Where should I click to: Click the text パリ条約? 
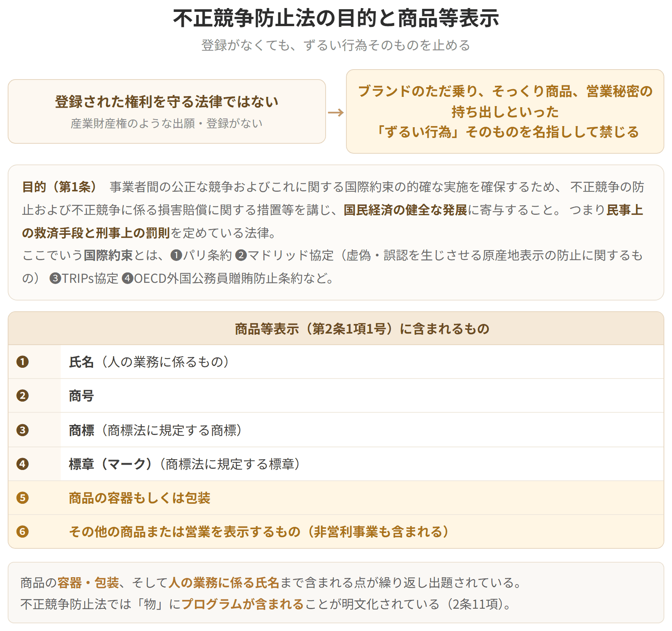point(207,255)
